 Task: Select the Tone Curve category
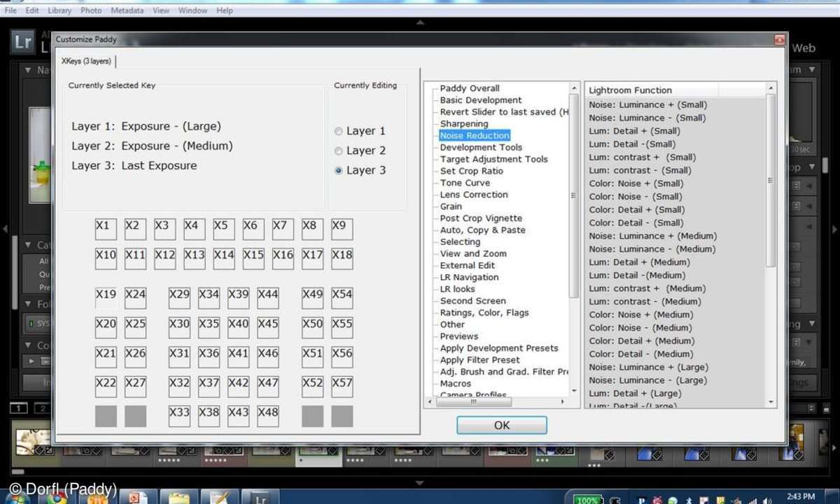coord(465,183)
